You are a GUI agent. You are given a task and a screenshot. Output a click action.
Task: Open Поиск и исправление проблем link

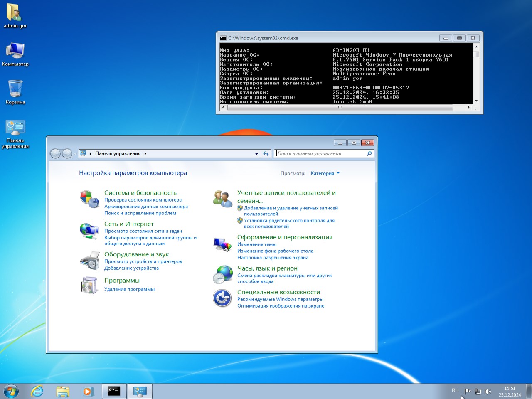(x=140, y=213)
